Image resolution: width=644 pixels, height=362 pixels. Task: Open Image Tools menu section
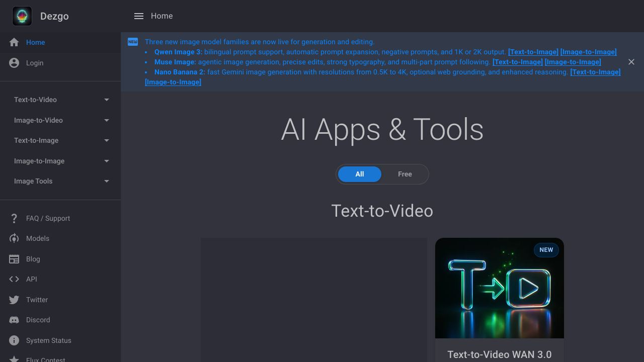[60, 181]
